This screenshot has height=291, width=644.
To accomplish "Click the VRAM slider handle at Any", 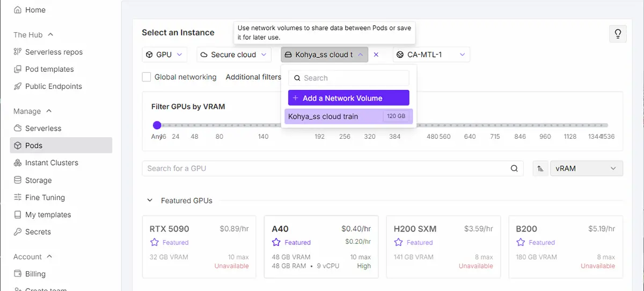I will 157,125.
